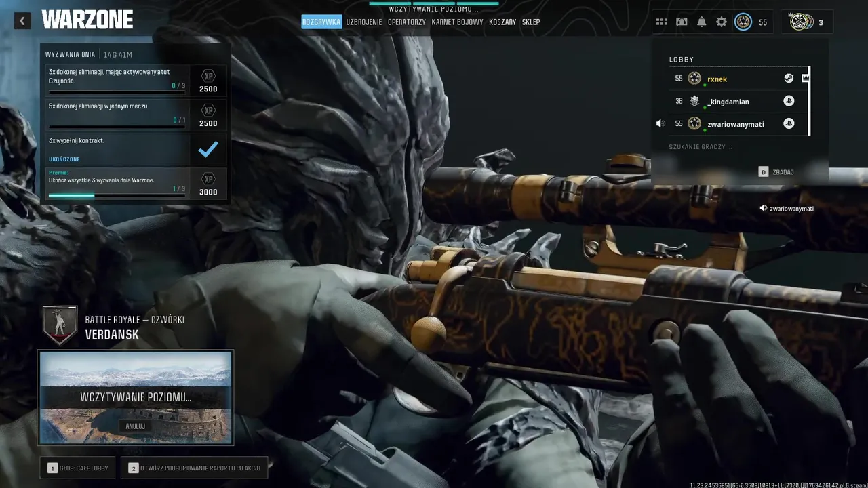Click the Steam platform icon for rxnek
Screen dimensions: 868x488
click(789, 79)
